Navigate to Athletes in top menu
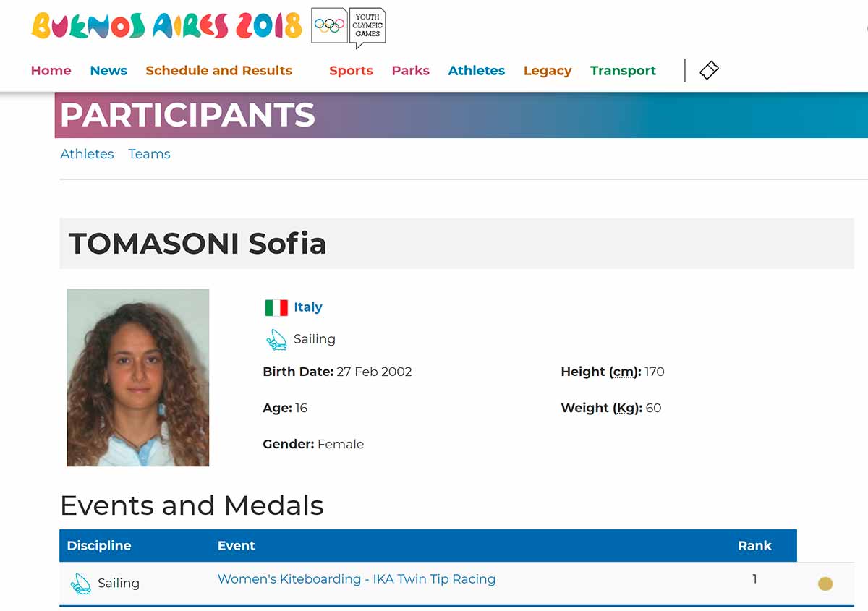Image resolution: width=868 pixels, height=611 pixels. click(x=477, y=70)
